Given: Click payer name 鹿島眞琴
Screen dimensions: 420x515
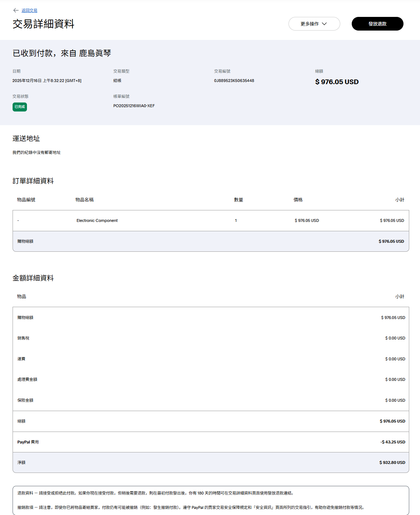Looking at the screenshot, I should point(95,53).
